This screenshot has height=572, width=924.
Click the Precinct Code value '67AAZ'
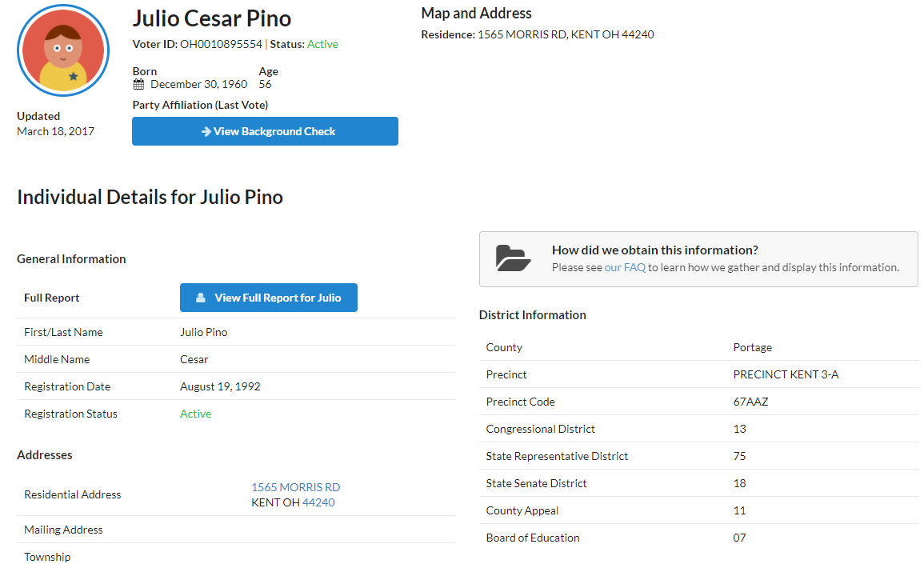[750, 402]
